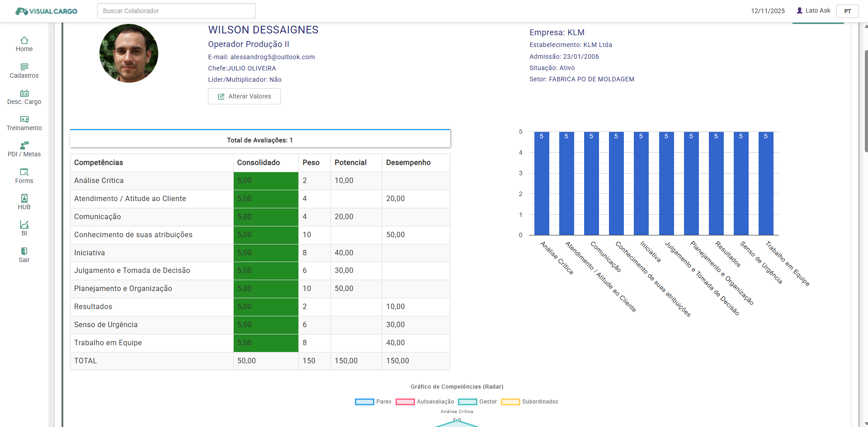The width and height of the screenshot is (868, 427).
Task: Click the Home icon in sidebar
Action: click(x=24, y=40)
